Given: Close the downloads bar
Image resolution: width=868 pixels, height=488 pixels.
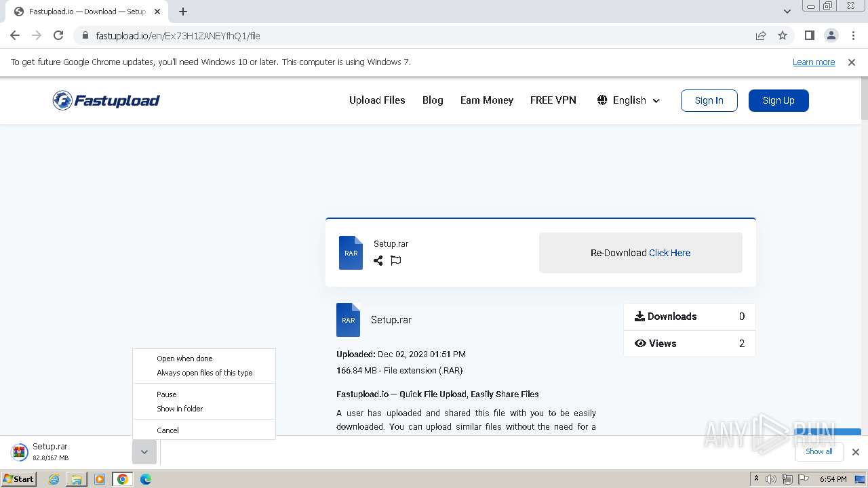Looking at the screenshot, I should click(x=855, y=452).
